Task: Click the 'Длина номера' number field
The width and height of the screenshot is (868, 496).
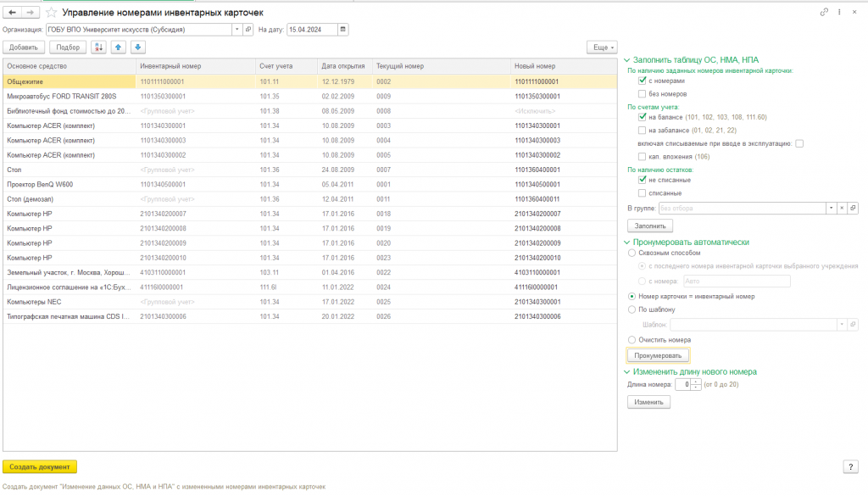Action: [x=683, y=384]
